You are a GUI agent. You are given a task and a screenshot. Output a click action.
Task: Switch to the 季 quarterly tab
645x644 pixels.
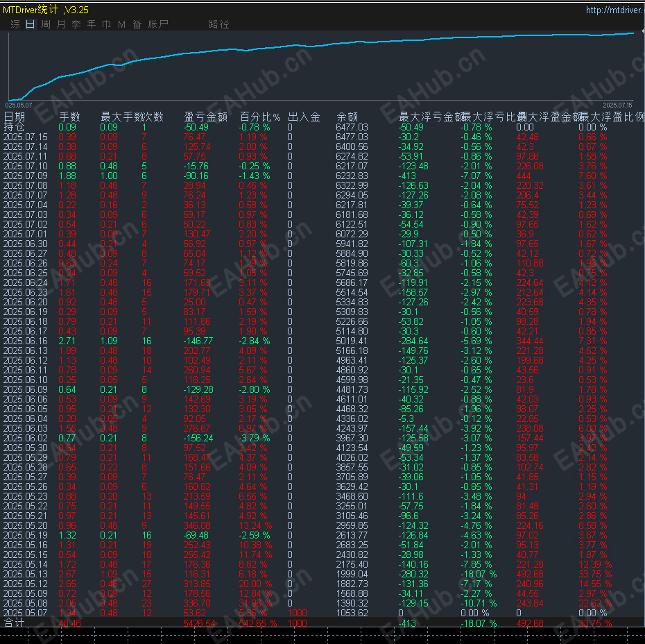76,24
